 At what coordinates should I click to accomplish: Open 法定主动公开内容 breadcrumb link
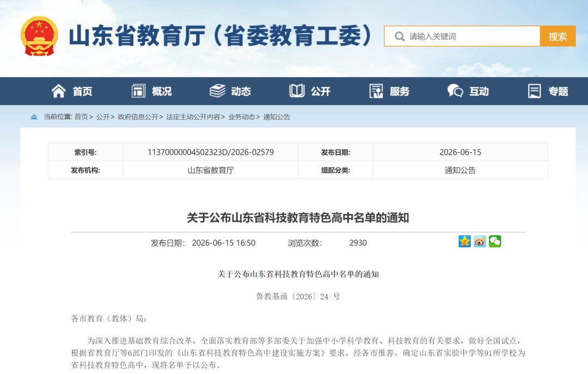pyautogui.click(x=193, y=117)
